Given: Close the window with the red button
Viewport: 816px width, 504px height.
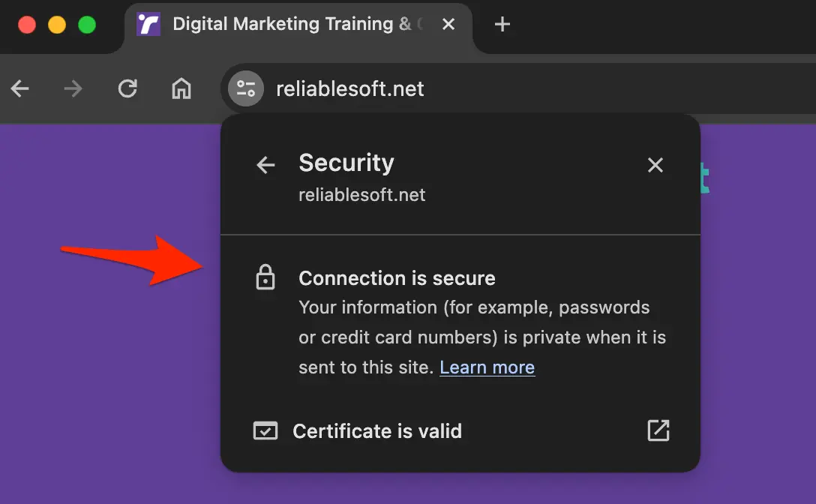Looking at the screenshot, I should tap(27, 25).
